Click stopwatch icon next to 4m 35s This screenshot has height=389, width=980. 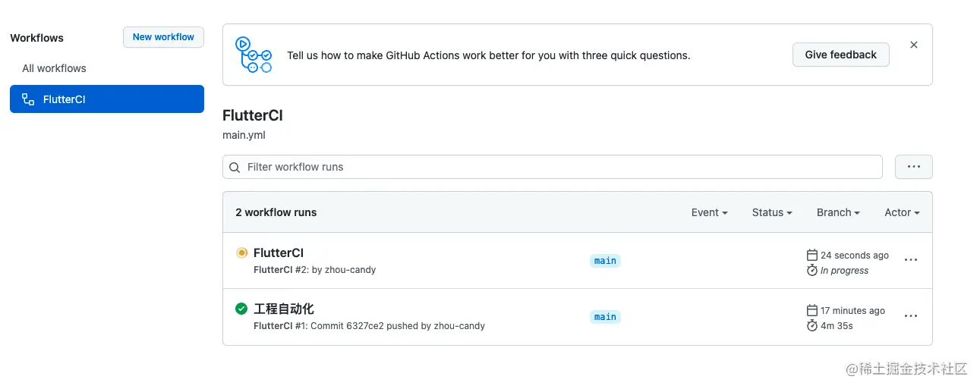811,325
